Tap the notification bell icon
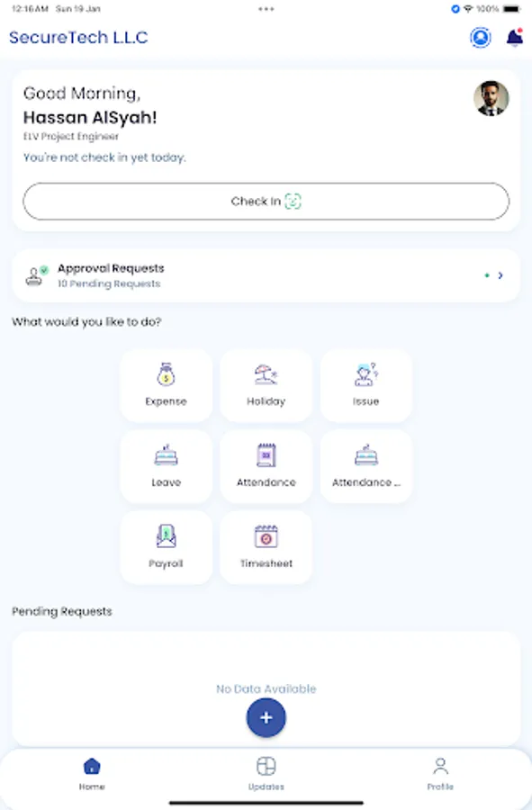The width and height of the screenshot is (532, 810). [513, 38]
